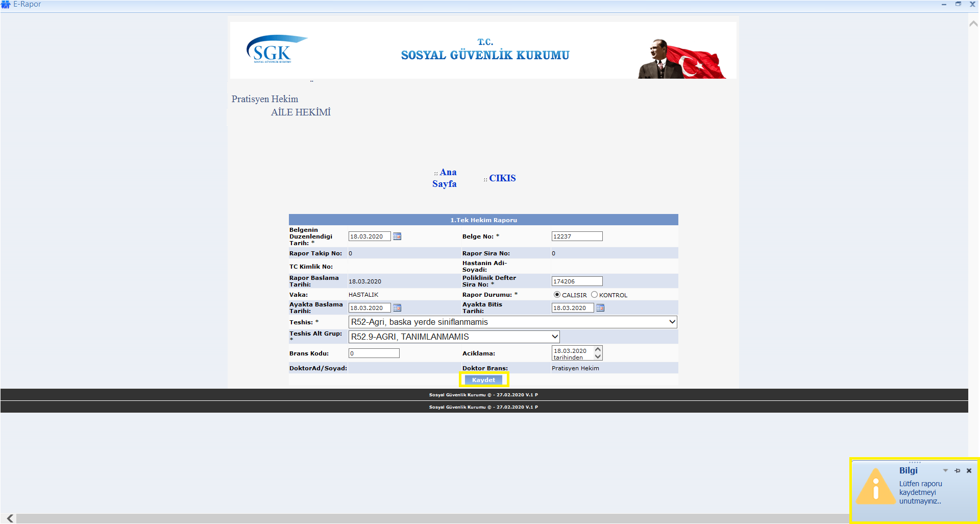The width and height of the screenshot is (980, 524).
Task: Open calendar picker for Ayakta Baslama Tarihi
Action: click(x=397, y=308)
